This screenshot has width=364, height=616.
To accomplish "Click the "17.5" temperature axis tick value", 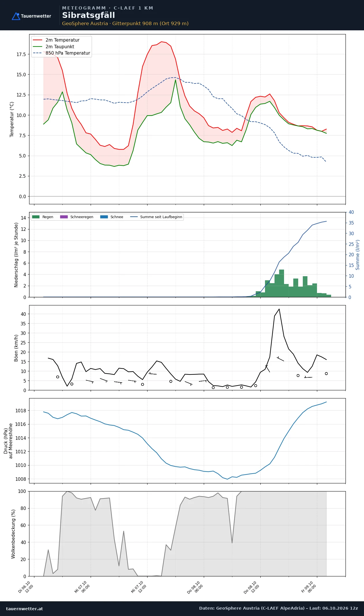I will click(21, 54).
